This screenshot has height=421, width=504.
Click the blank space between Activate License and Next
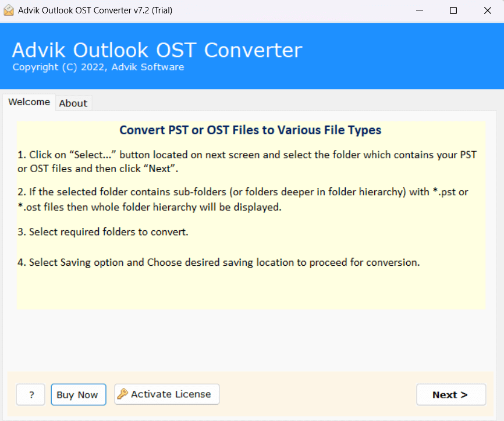pos(317,395)
